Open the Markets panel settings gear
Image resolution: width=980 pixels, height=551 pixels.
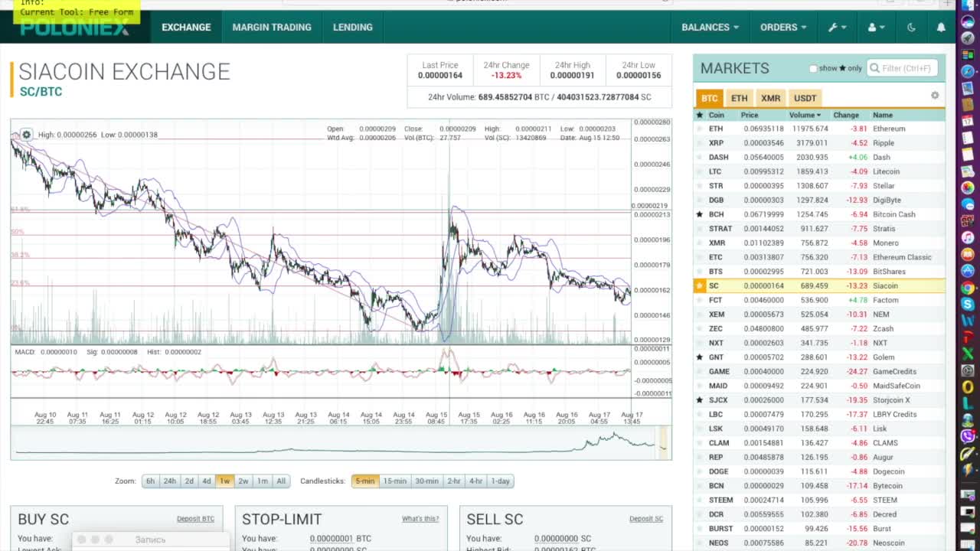click(935, 96)
